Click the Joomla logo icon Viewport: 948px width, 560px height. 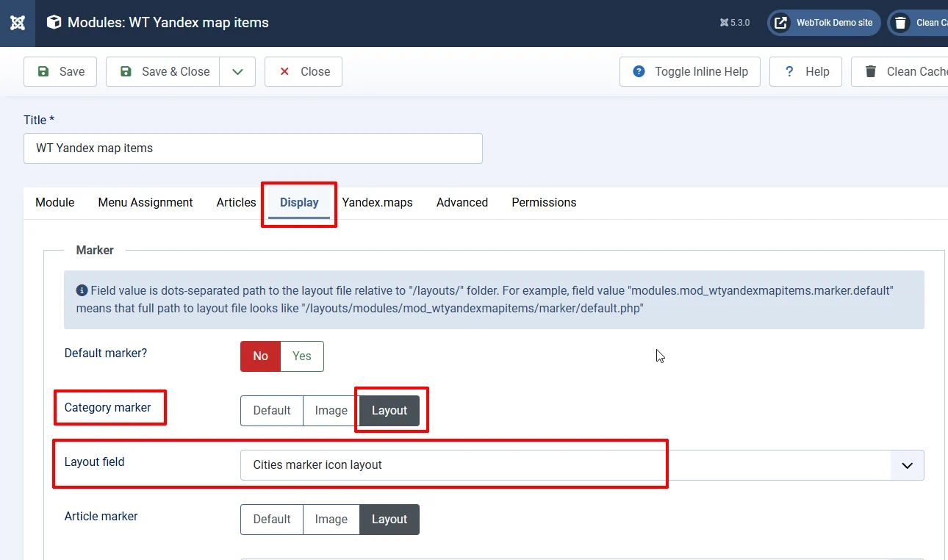(18, 23)
